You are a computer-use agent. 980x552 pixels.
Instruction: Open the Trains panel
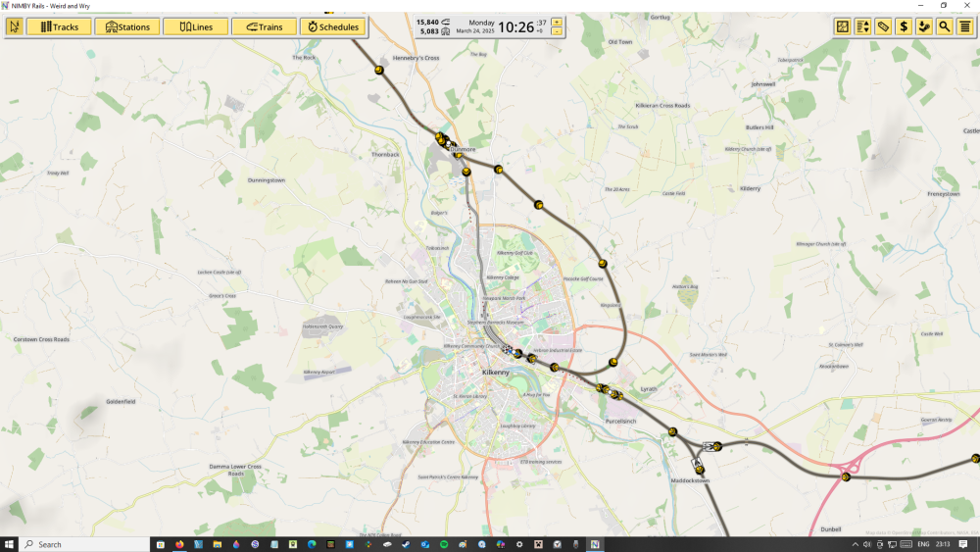[264, 26]
